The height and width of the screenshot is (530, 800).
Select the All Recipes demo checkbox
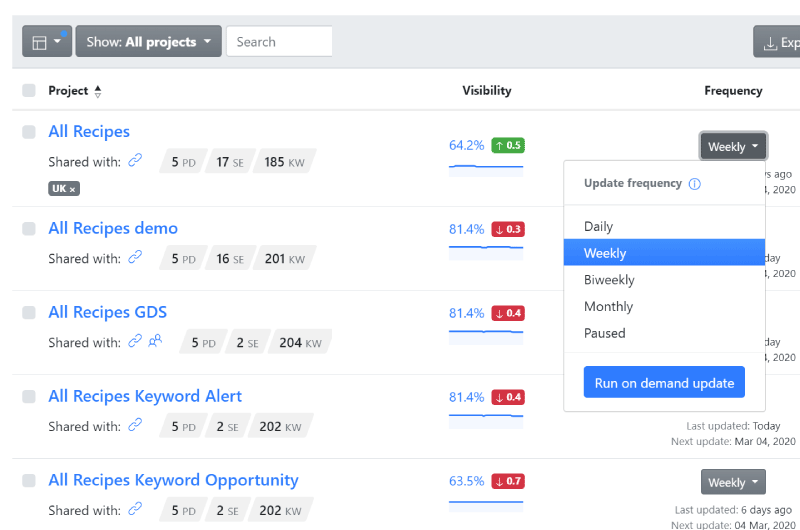tap(29, 229)
